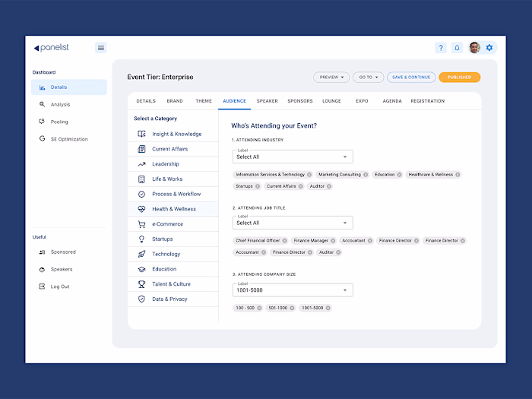Select the e-Commerce category
532x399 pixels.
173,224
